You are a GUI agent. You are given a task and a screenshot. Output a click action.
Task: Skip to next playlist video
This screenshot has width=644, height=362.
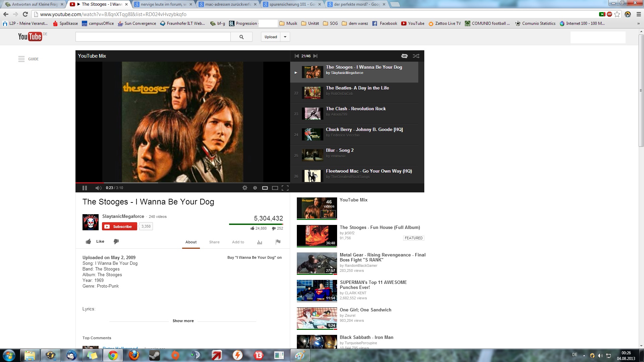315,56
